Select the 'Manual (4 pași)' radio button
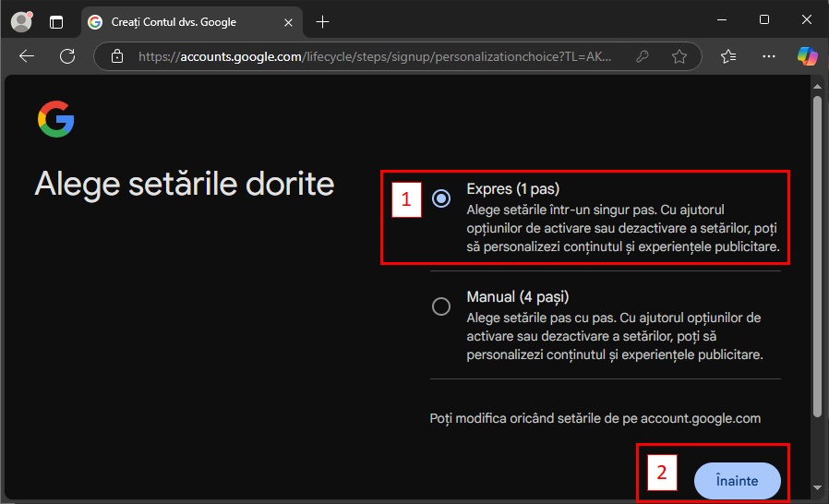 (441, 306)
